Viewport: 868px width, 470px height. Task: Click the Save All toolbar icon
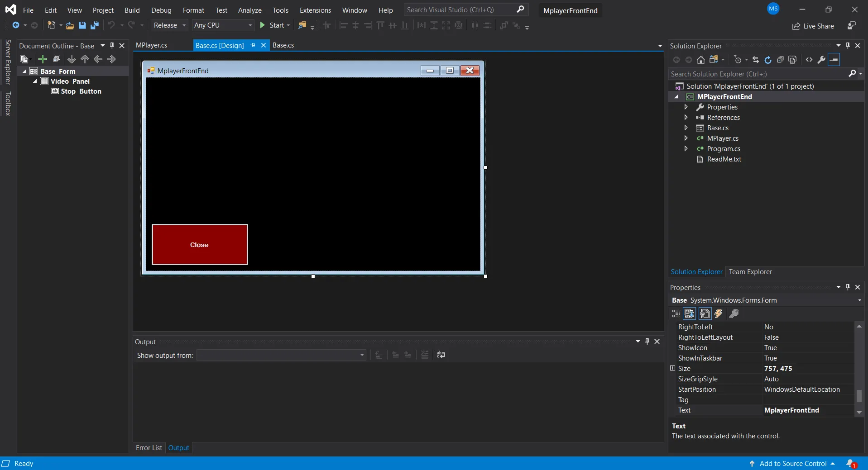pos(95,25)
